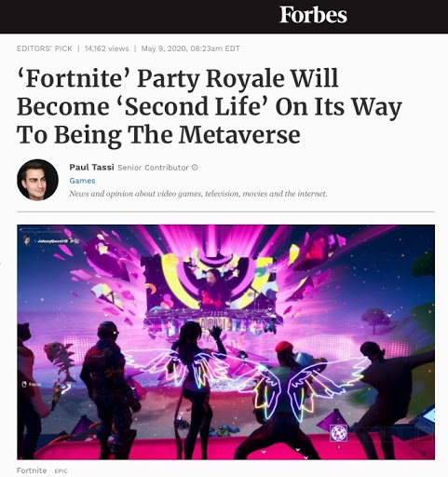Open the Paul Tassi author name link
448x477 pixels.
pyautogui.click(x=91, y=168)
